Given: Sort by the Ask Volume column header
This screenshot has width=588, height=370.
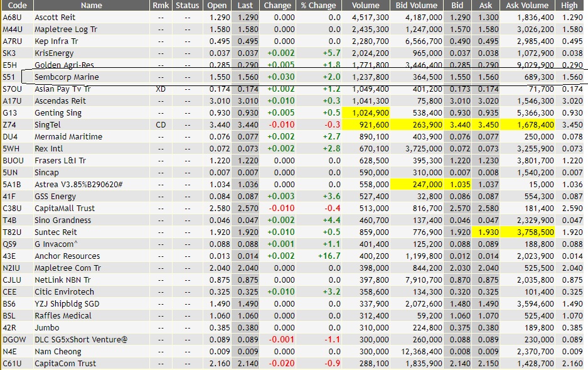Looking at the screenshot, I should coord(527,5).
